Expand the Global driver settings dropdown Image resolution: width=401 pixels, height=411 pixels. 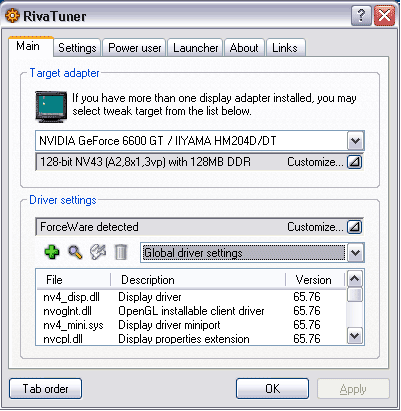[355, 253]
